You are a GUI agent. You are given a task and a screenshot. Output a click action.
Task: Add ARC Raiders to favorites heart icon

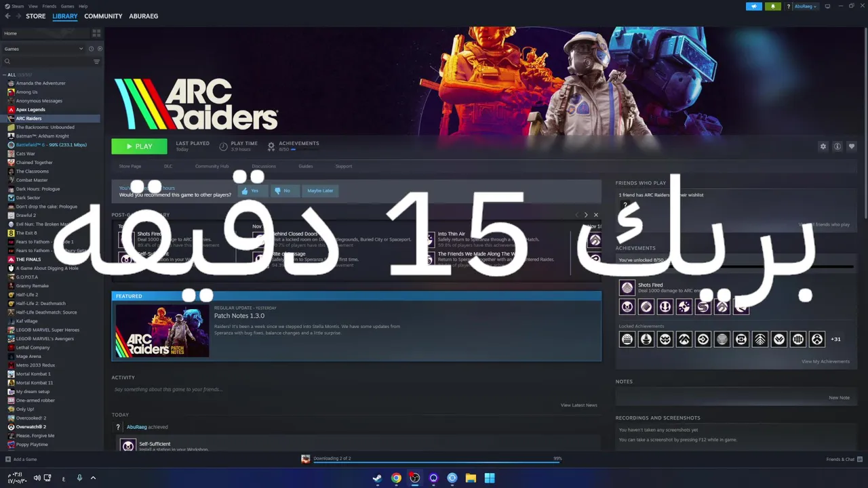(852, 146)
